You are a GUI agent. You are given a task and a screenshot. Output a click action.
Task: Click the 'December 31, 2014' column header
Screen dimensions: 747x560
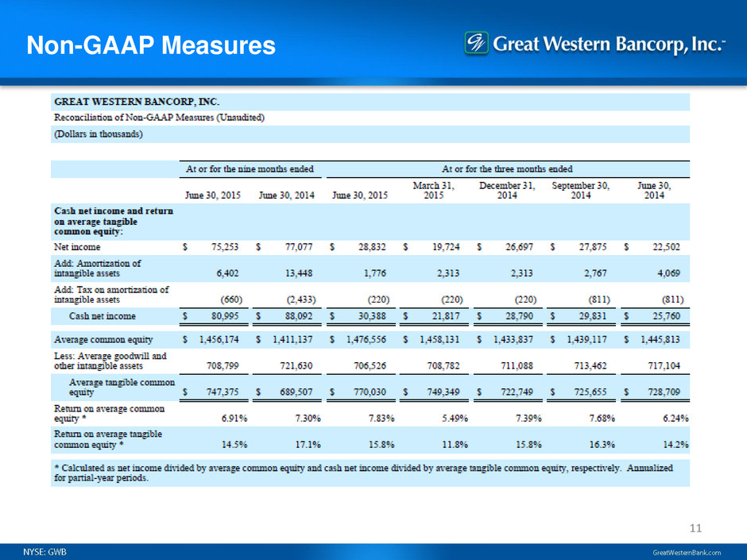pos(507,191)
